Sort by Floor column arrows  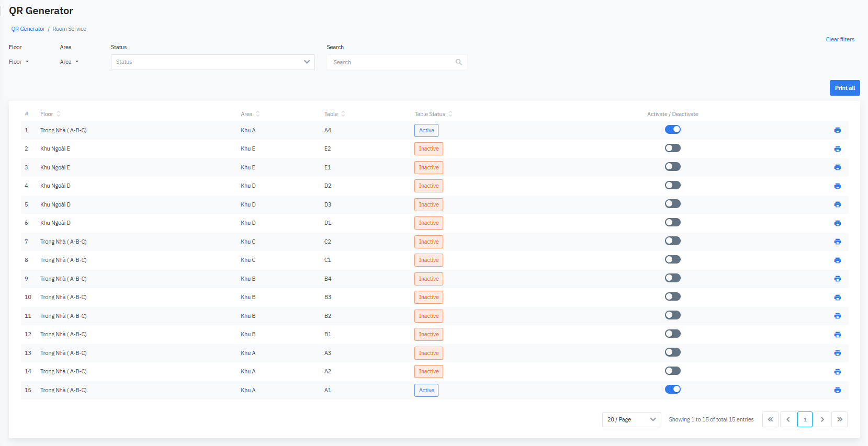click(x=59, y=114)
